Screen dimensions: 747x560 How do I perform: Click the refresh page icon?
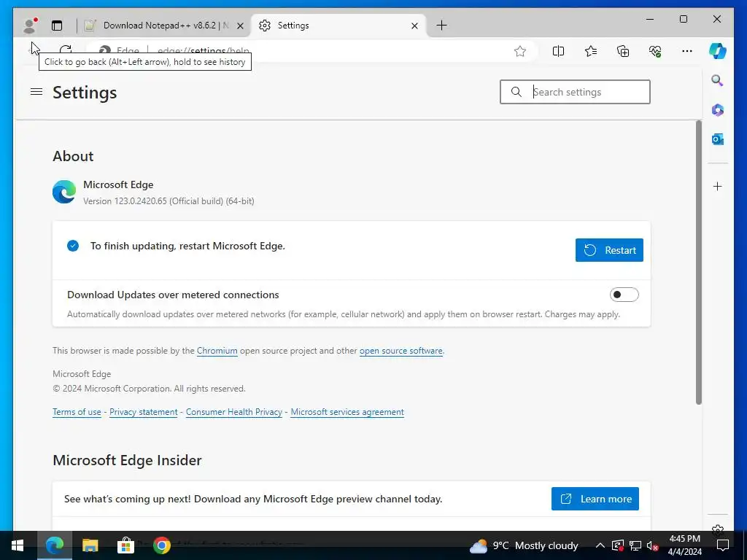pos(65,50)
